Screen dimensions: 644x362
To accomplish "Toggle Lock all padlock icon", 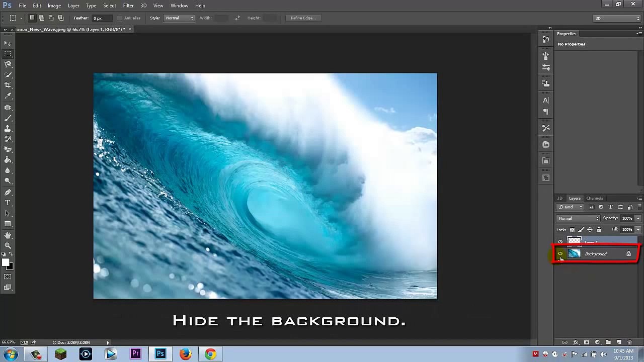I will (599, 230).
